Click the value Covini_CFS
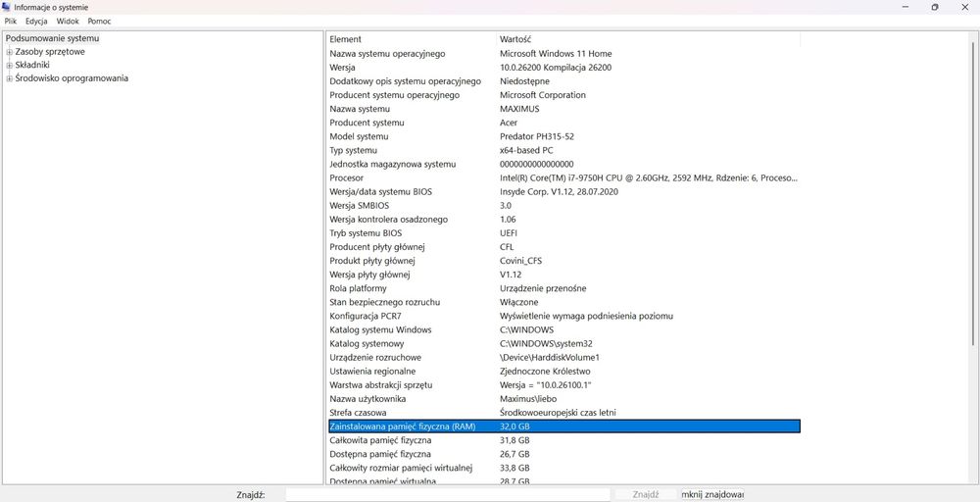The height and width of the screenshot is (502, 980). click(x=520, y=261)
